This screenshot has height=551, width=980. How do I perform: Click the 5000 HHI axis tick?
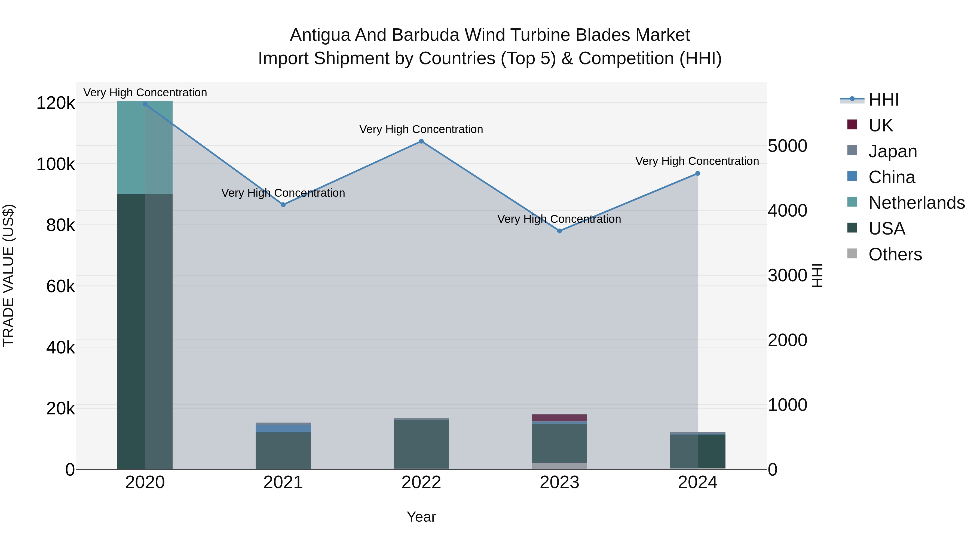pos(788,146)
